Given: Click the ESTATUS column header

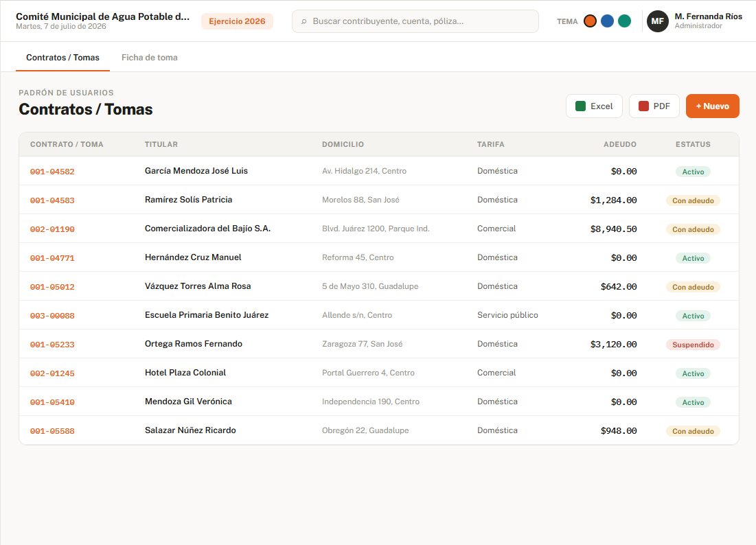Looking at the screenshot, I should click(x=693, y=144).
